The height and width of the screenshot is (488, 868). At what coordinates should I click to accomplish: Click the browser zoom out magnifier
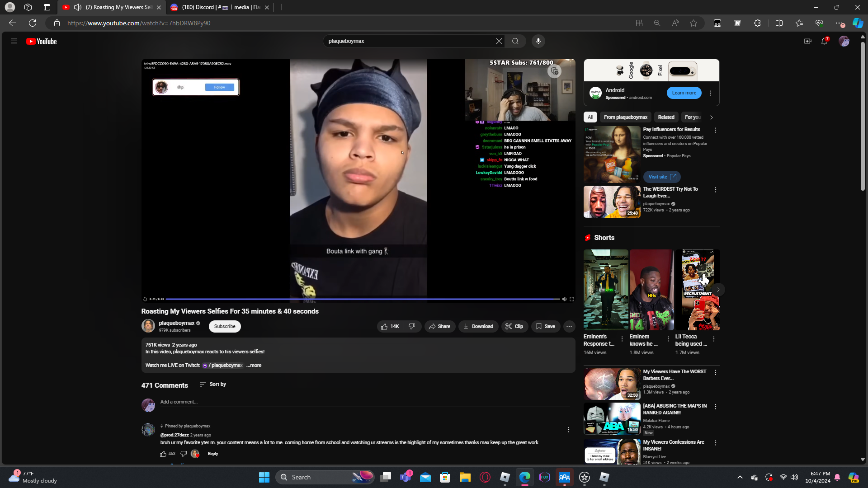coord(657,23)
